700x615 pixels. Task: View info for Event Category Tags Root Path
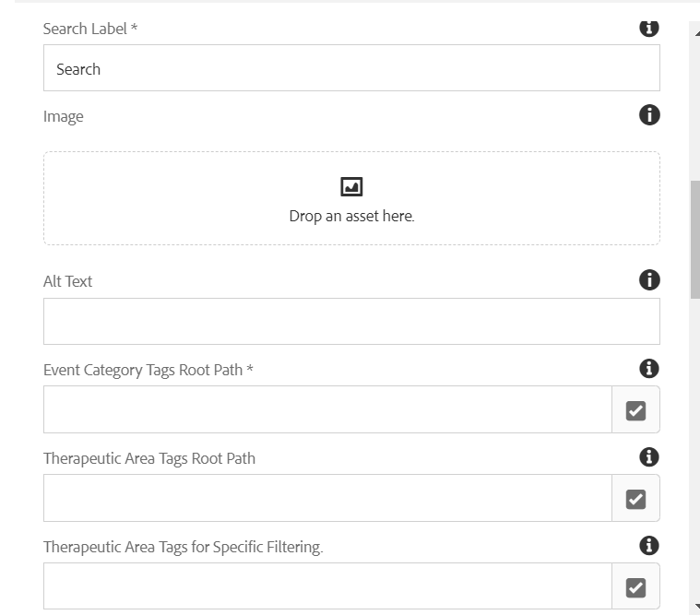(x=649, y=369)
